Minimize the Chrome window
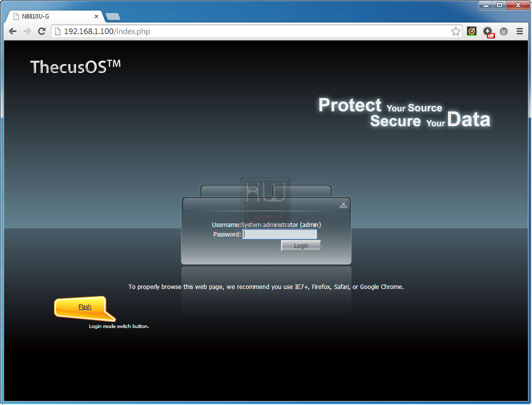This screenshot has width=532, height=405. pos(486,5)
